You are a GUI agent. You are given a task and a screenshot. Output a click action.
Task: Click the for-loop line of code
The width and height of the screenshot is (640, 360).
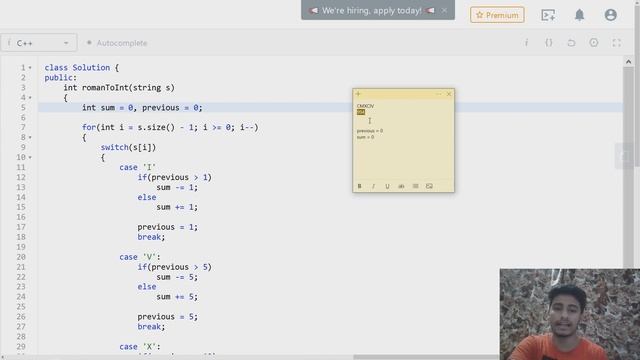pos(170,127)
